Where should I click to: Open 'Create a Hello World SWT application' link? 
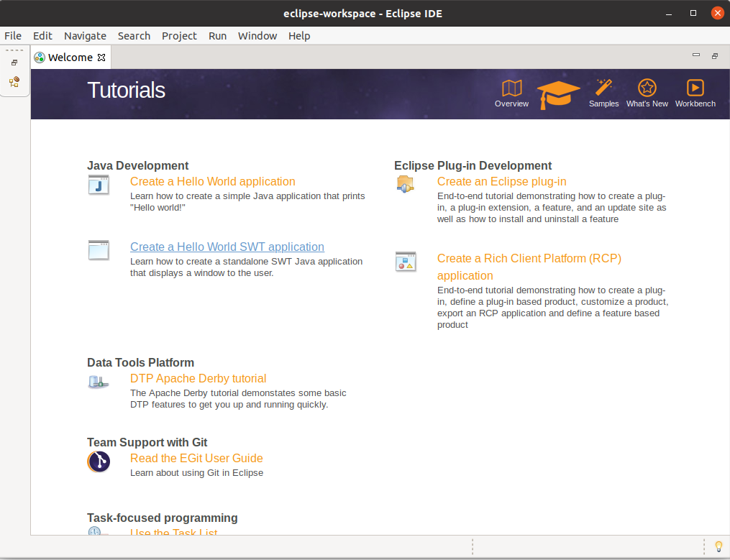(227, 247)
